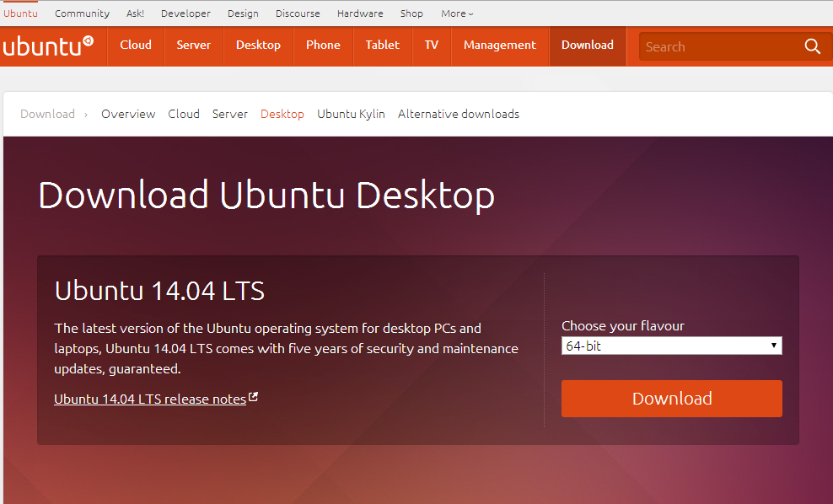Click the Ubuntu 14.04 LTS heading
833x504 pixels.
pos(159,291)
